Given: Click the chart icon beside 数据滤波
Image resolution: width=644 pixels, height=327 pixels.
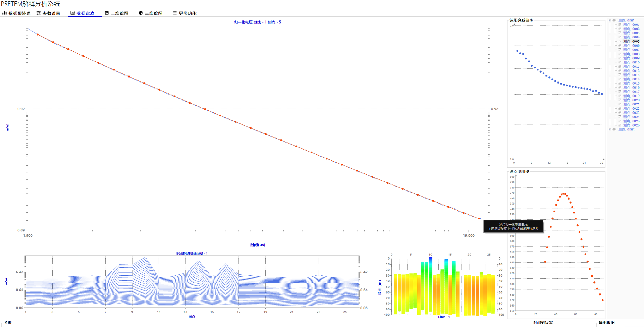Looking at the screenshot, I should click(x=72, y=13).
